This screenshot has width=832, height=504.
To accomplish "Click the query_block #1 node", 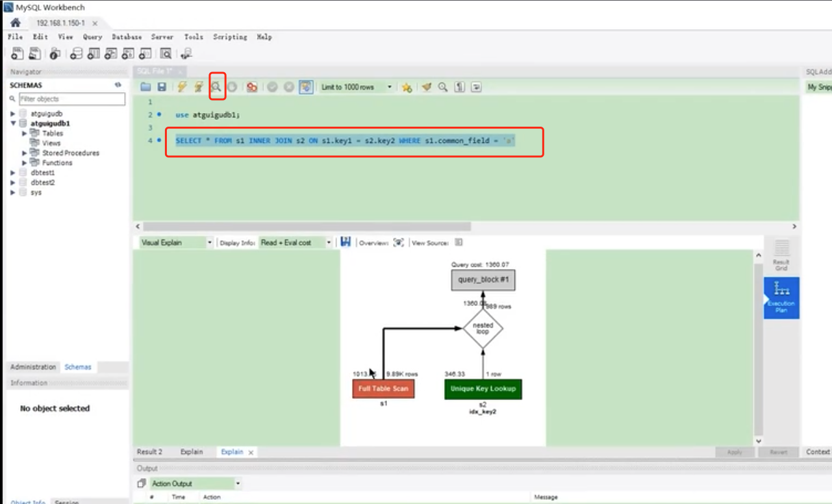I will point(483,280).
